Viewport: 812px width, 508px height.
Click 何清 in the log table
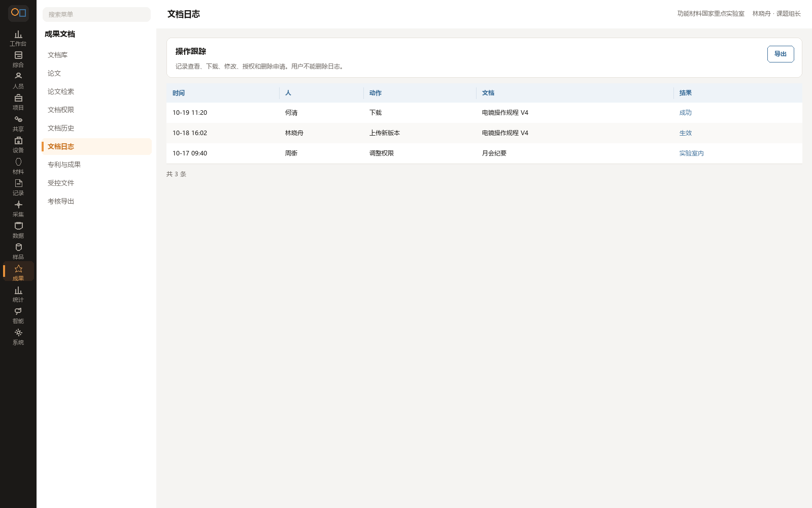tap(291, 113)
